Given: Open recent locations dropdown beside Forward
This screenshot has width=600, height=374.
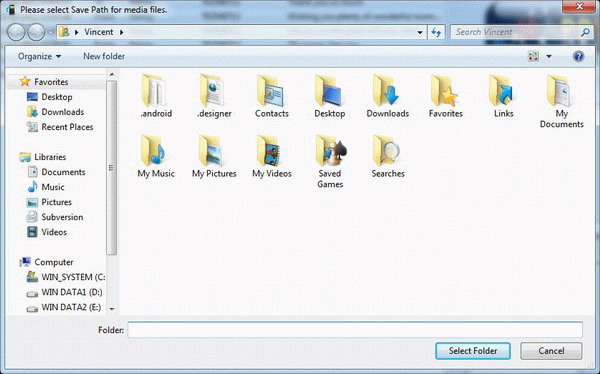Looking at the screenshot, I should (x=50, y=33).
